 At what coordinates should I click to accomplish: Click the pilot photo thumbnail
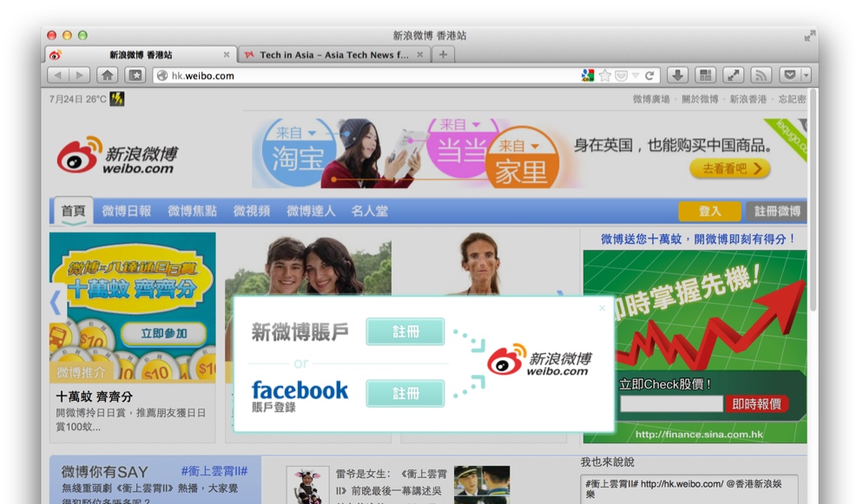[x=482, y=485]
